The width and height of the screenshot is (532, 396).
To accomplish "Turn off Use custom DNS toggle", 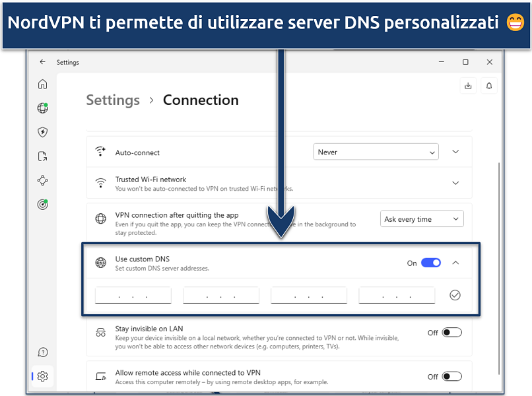I will (x=431, y=263).
